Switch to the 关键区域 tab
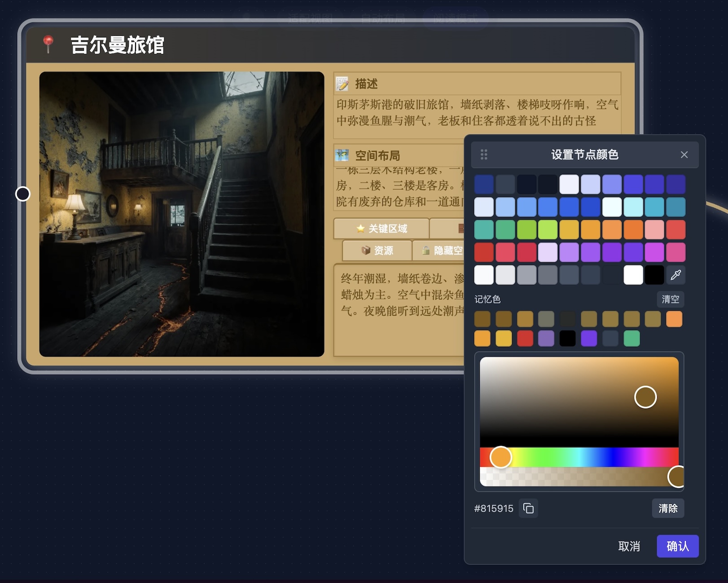The width and height of the screenshot is (728, 583). (x=382, y=229)
